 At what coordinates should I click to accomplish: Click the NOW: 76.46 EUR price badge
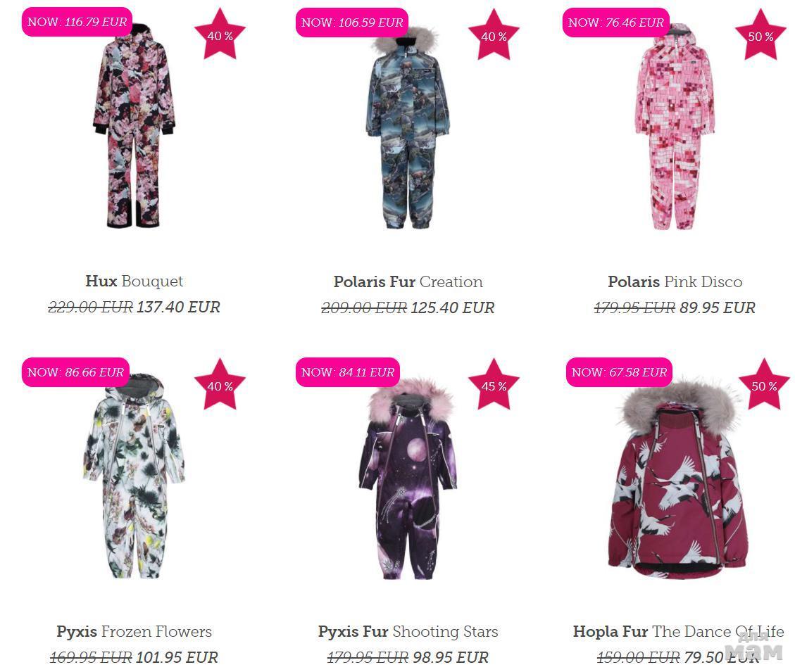pyautogui.click(x=615, y=23)
